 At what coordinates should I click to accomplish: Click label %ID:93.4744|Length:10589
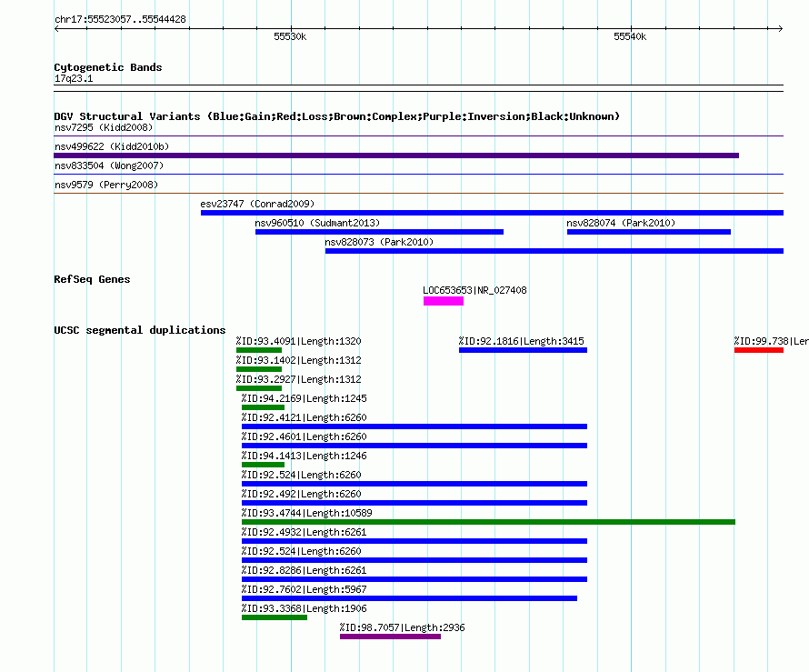306,513
